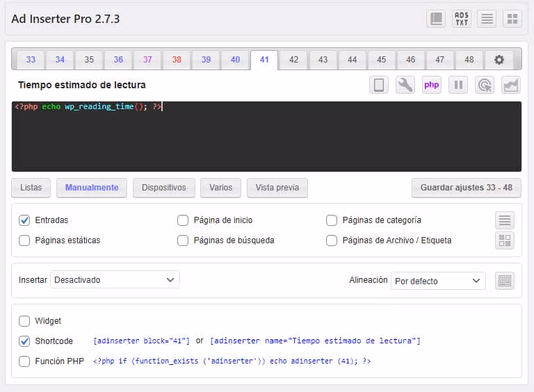The height and width of the screenshot is (392, 534).
Task: Open block tab 40
Action: click(235, 60)
